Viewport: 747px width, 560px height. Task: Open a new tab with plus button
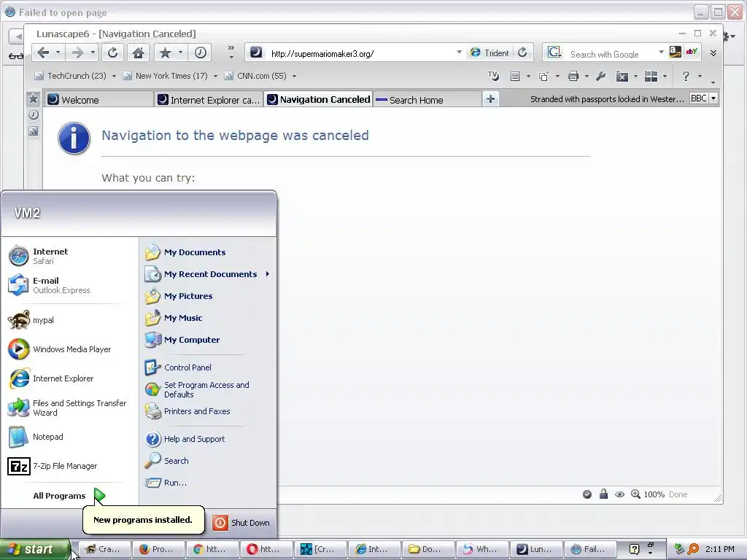tap(491, 99)
